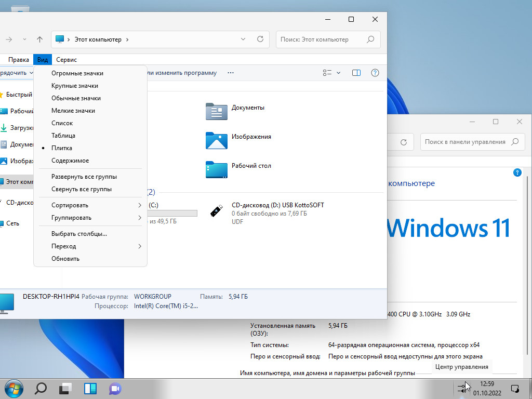Click the computer icon in the details pane
The height and width of the screenshot is (399, 532).
click(x=7, y=303)
